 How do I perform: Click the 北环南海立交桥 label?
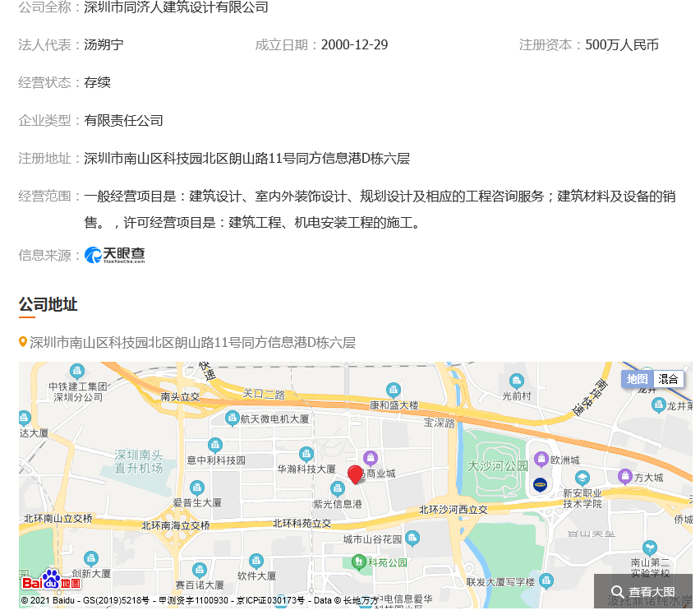176,525
